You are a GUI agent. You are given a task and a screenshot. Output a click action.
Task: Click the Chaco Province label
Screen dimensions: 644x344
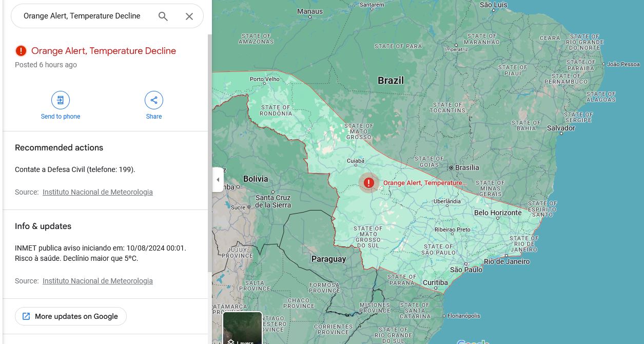(x=299, y=303)
